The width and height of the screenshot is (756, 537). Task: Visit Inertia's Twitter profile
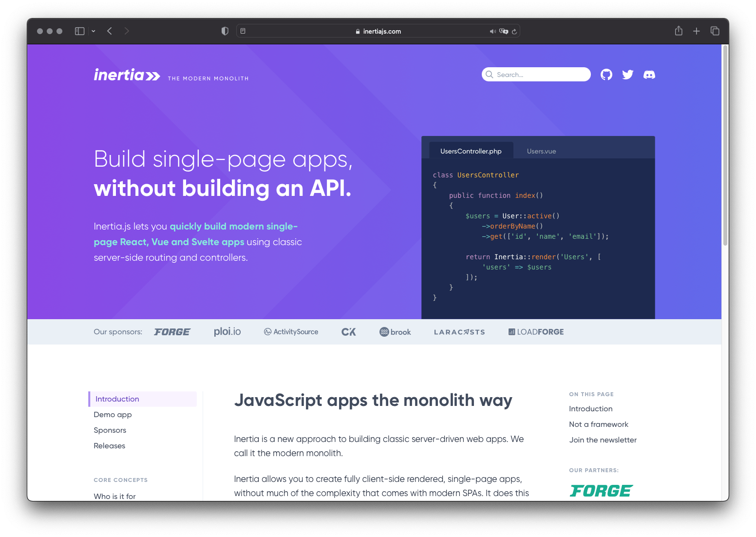coord(627,74)
